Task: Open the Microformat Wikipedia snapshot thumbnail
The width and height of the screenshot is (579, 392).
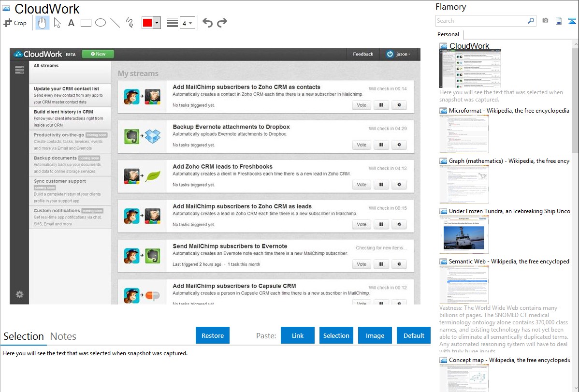Action: point(464,134)
